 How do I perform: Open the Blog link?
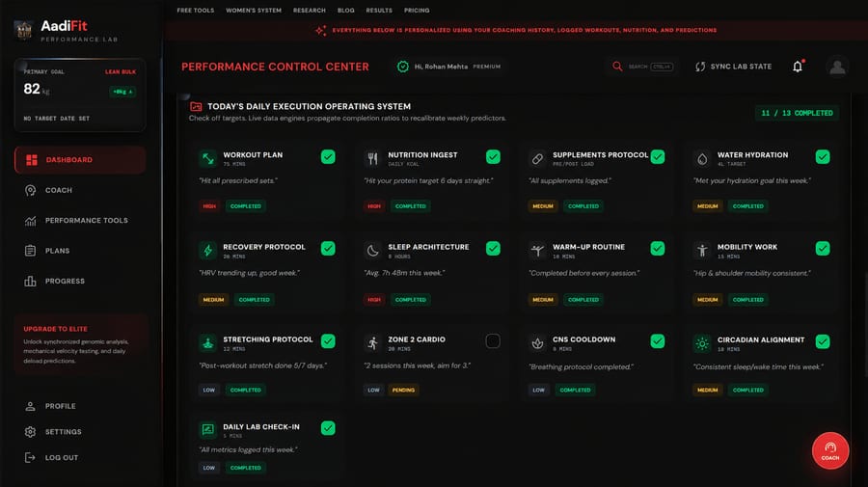346,11
